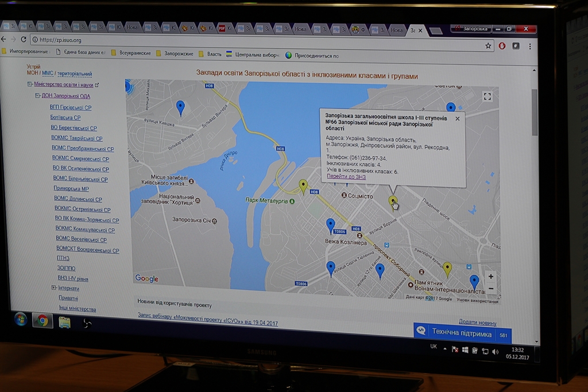The width and height of the screenshot is (588, 392).
Task: Open the Импортированные bookmarks folder
Action: (x=25, y=51)
